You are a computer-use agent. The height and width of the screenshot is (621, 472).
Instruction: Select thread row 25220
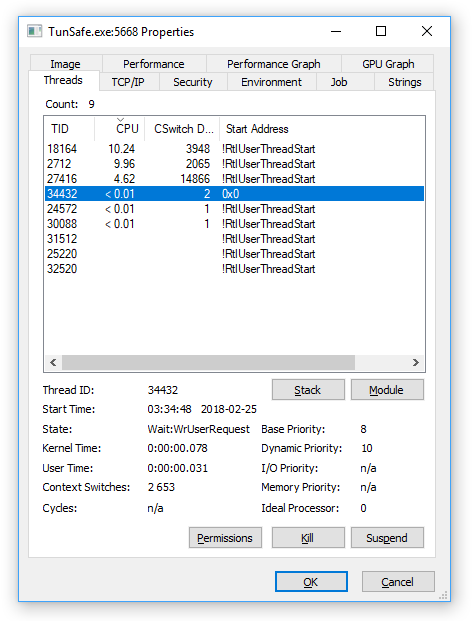234,254
